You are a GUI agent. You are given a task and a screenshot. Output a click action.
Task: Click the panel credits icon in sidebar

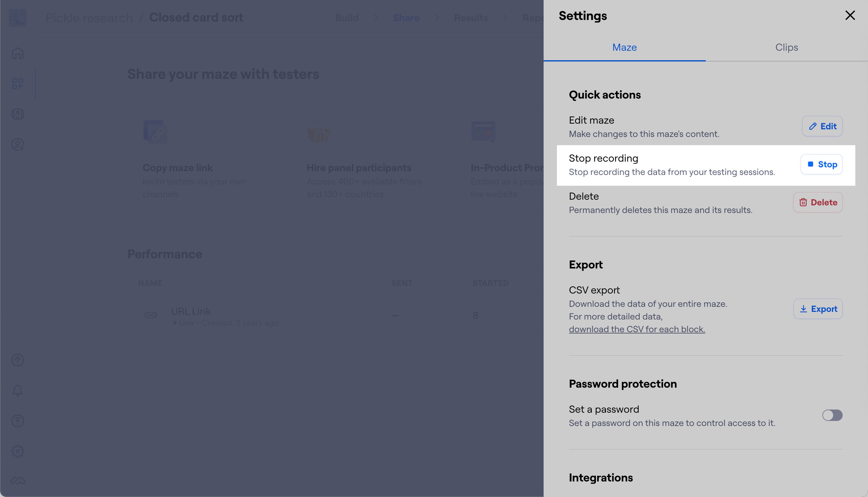pyautogui.click(x=18, y=145)
